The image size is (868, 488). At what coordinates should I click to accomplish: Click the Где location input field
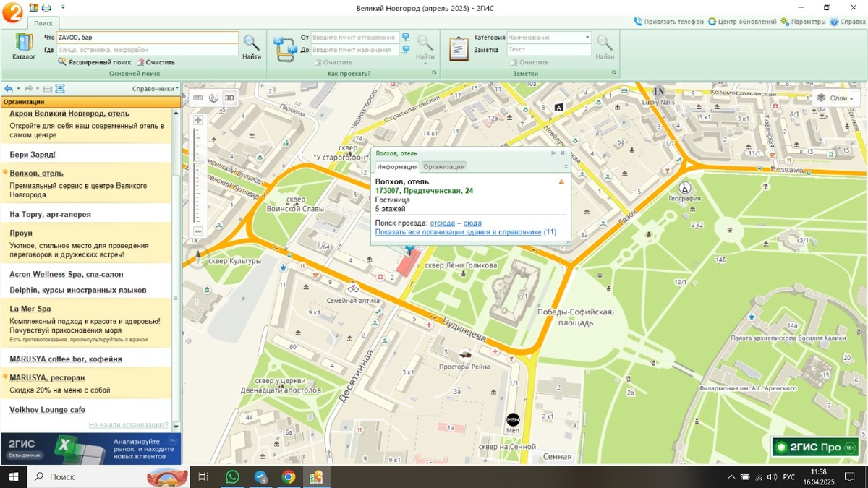click(148, 50)
